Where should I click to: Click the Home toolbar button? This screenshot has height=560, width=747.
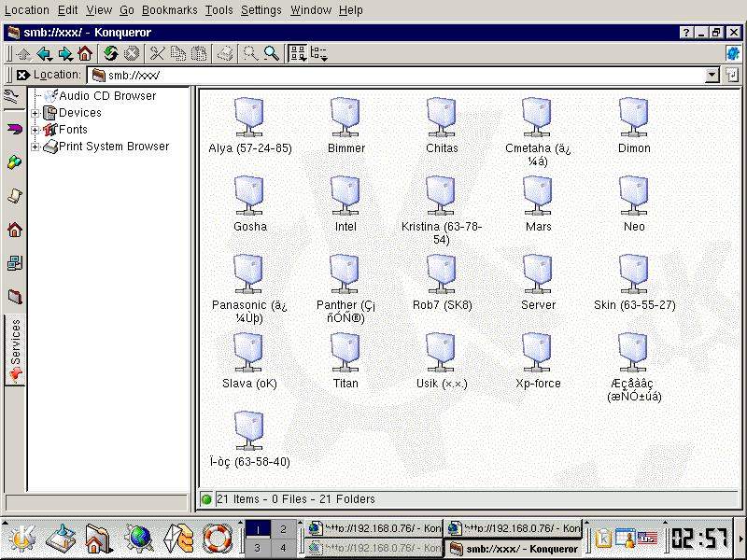click(85, 54)
